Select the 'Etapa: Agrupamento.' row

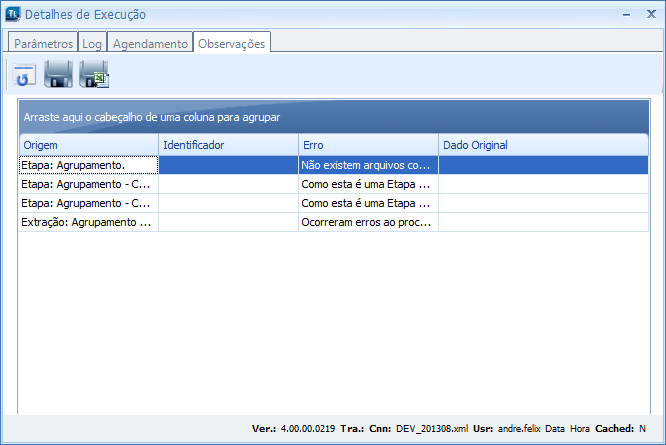tap(88, 165)
